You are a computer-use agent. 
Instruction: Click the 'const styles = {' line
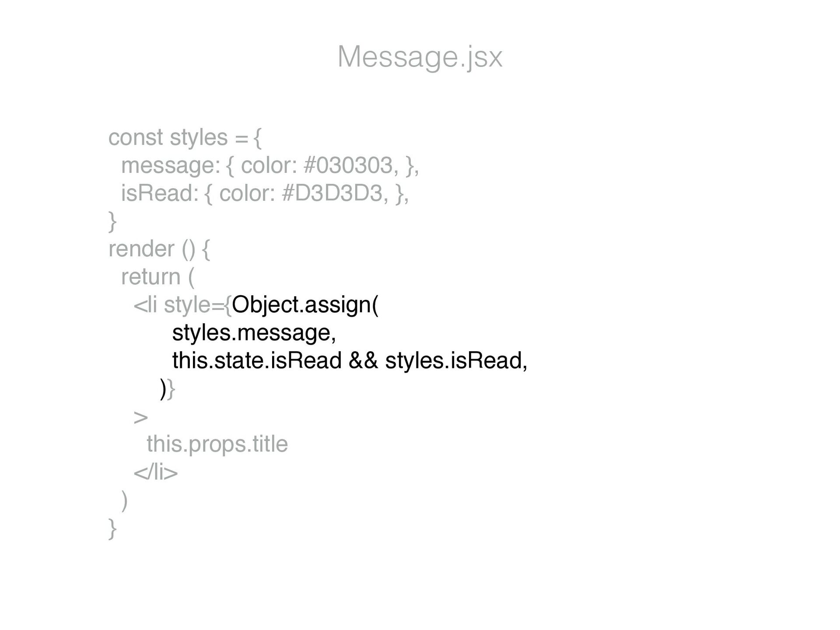(185, 137)
